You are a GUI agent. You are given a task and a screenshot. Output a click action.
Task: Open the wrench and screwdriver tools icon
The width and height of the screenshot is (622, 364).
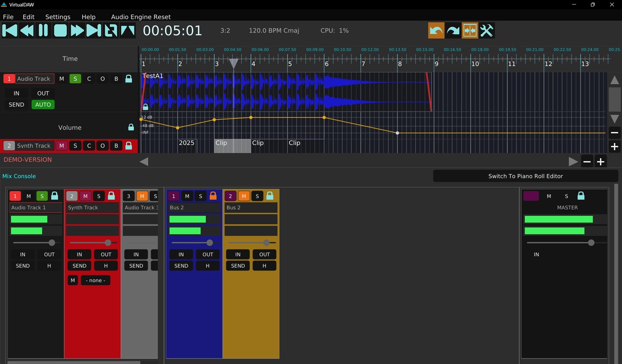487,31
